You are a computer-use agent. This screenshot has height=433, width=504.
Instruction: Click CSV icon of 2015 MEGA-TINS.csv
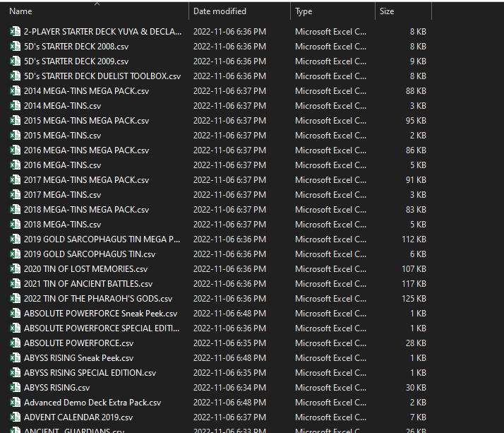click(15, 135)
